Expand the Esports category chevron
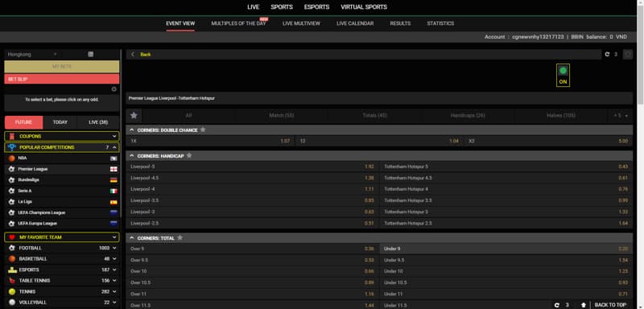Image resolution: width=644 pixels, height=309 pixels. click(114, 270)
